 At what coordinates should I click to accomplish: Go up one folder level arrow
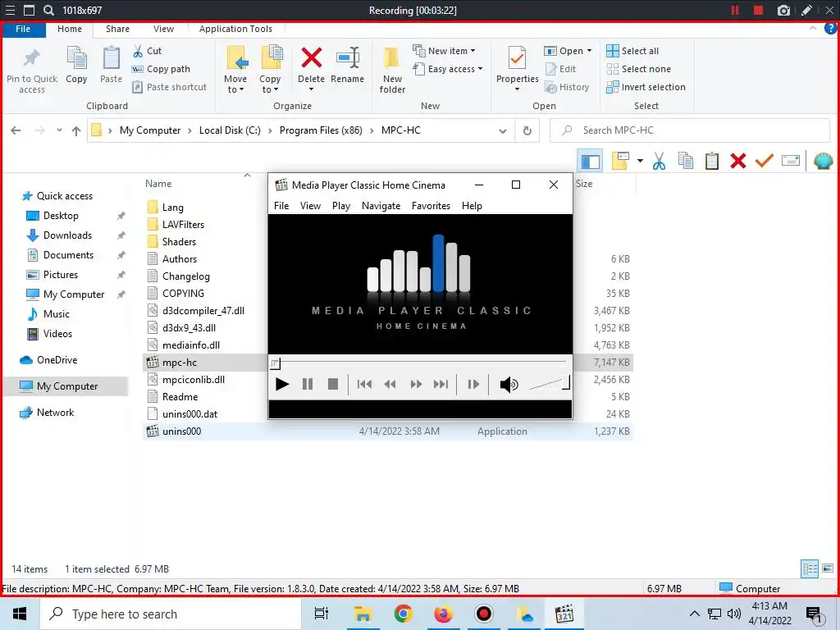tap(76, 130)
